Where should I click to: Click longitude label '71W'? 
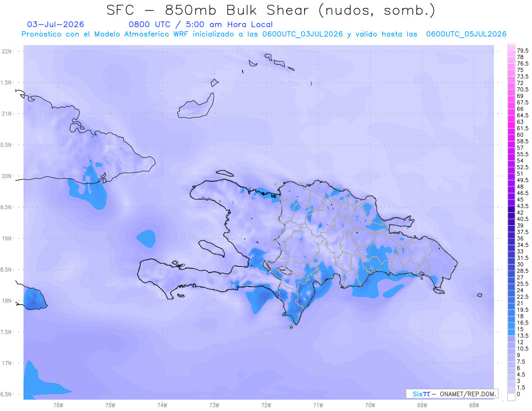click(x=318, y=405)
